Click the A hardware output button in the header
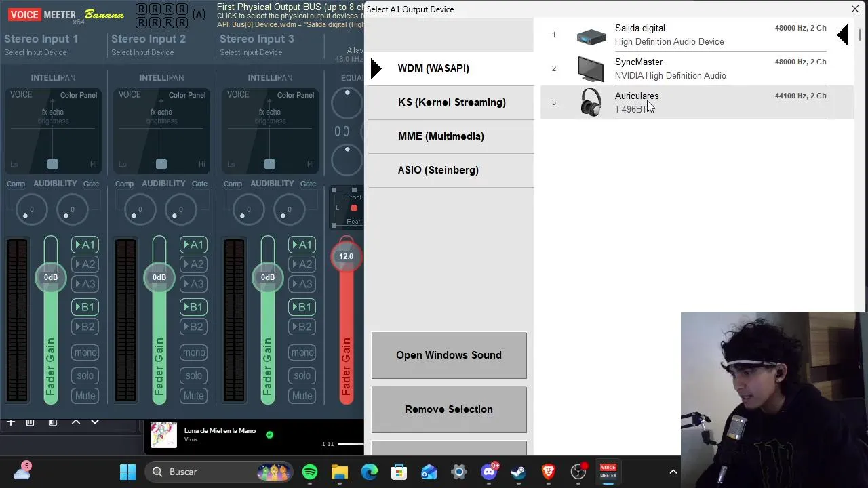Image resolution: width=868 pixels, height=488 pixels. pos(199,15)
